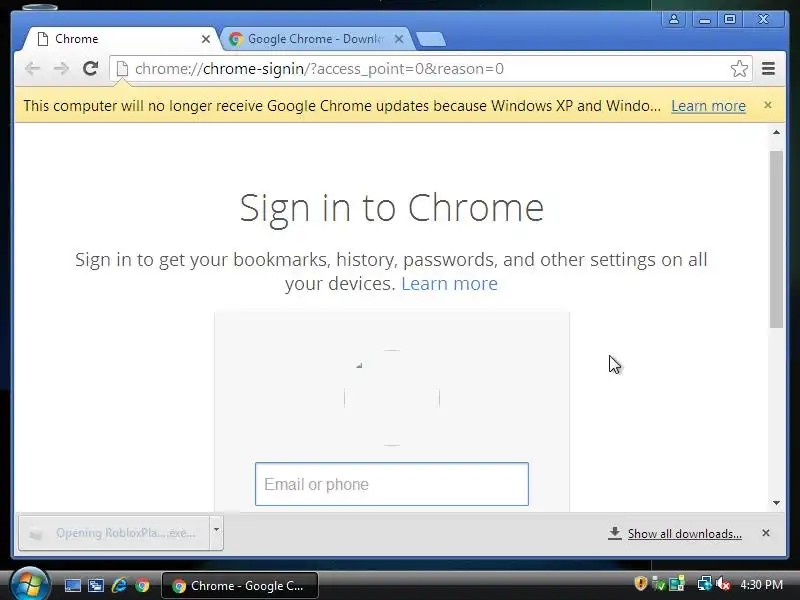Click the green check tray icon
Image resolution: width=800 pixels, height=600 pixels.
coord(659,584)
